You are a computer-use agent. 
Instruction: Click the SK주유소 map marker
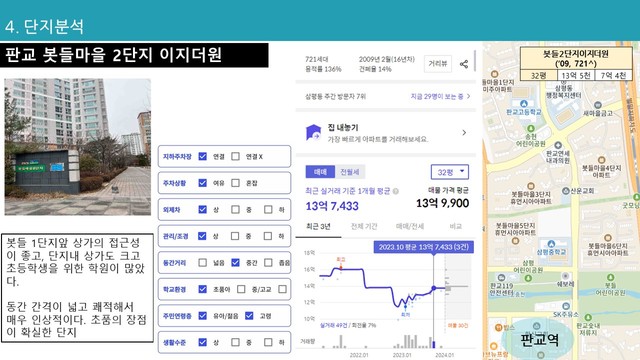point(566,306)
